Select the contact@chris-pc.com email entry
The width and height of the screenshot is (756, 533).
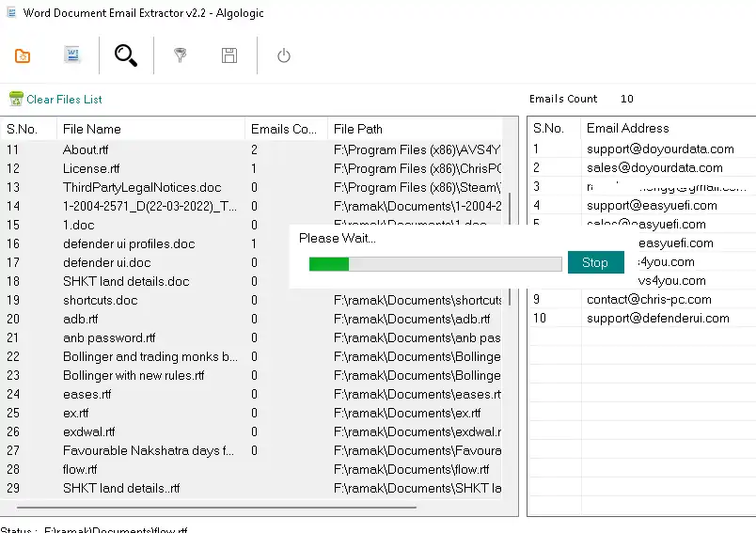[x=649, y=299]
